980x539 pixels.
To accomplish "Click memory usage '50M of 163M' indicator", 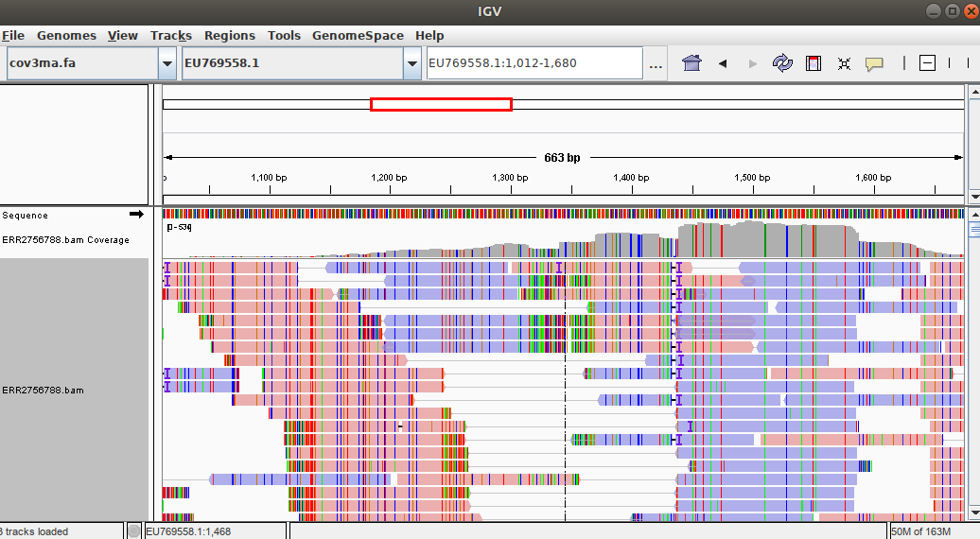I will [x=920, y=531].
